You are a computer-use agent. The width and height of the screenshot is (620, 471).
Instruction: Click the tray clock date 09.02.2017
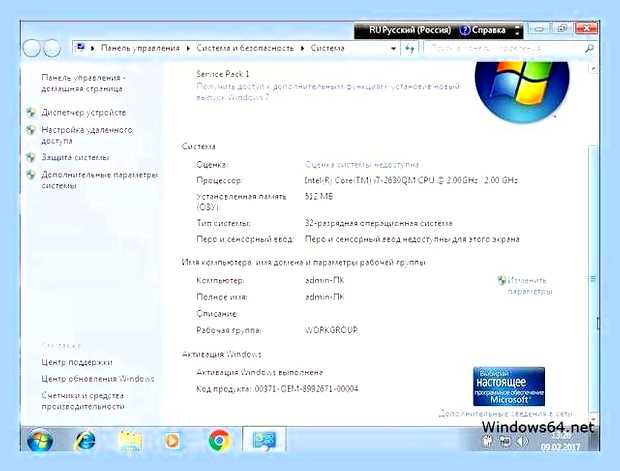[560, 447]
